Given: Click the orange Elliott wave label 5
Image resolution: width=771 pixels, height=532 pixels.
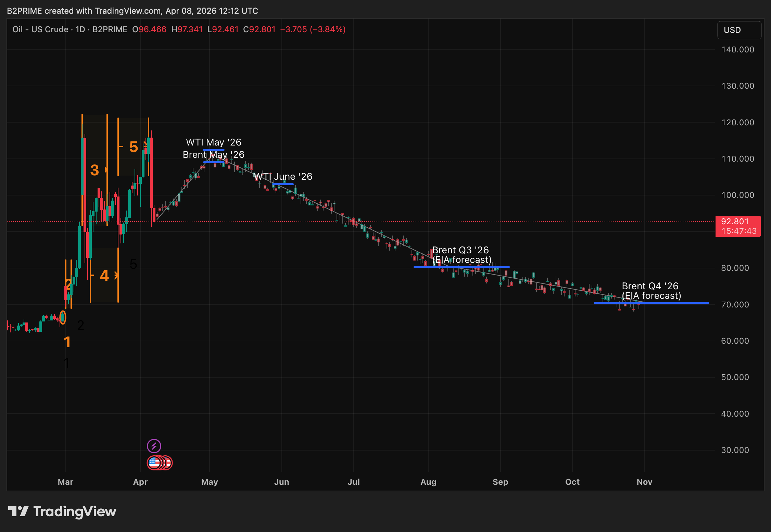Looking at the screenshot, I should (134, 147).
